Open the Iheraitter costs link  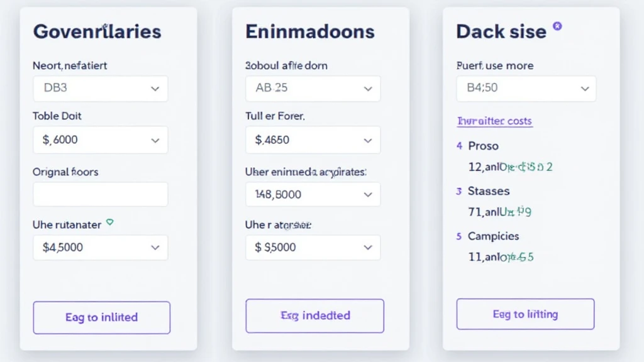coord(495,121)
